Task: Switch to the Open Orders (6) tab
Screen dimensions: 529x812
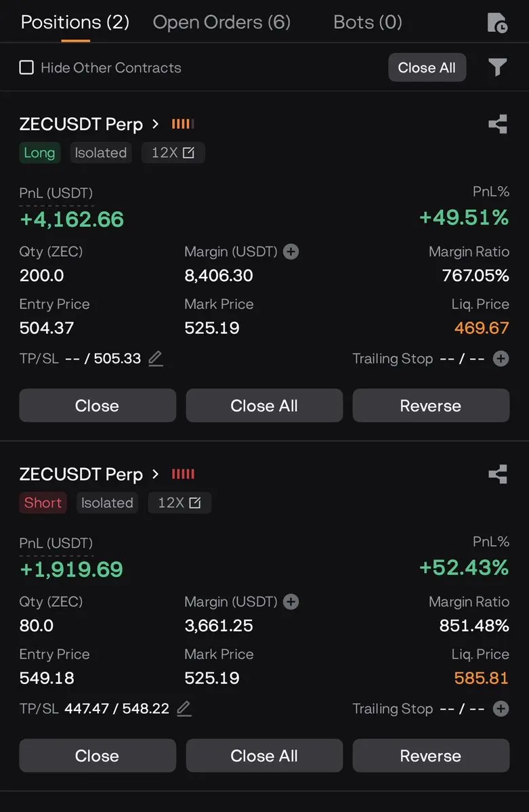Action: [221, 22]
